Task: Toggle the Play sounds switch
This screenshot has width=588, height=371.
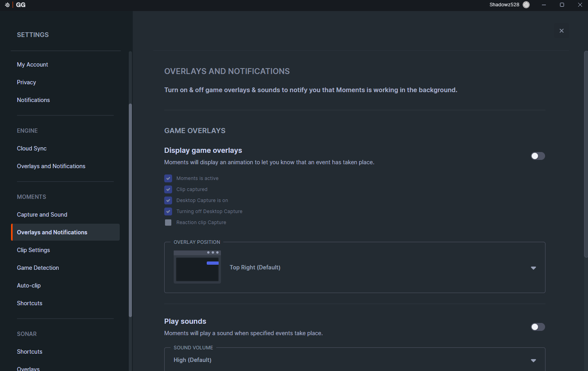Action: point(538,327)
